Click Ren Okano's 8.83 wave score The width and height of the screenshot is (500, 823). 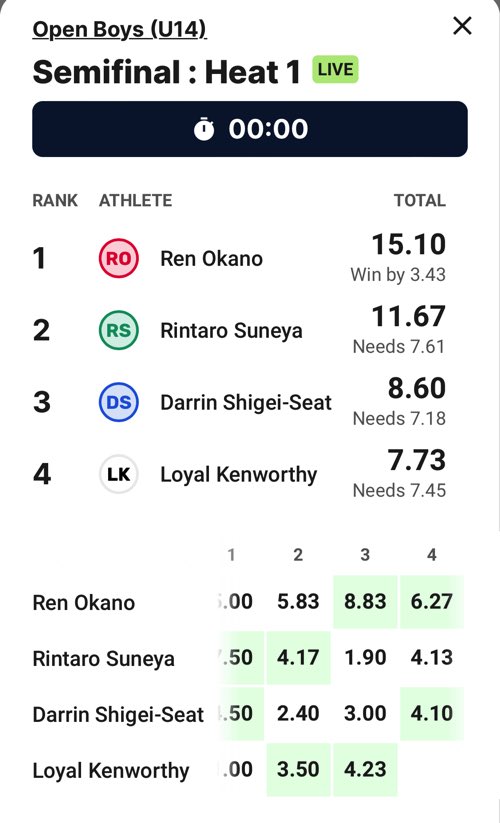[365, 602]
